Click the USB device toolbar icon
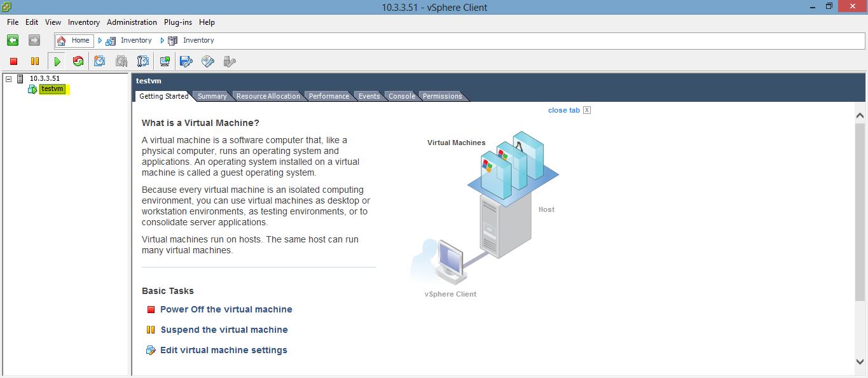 point(229,61)
